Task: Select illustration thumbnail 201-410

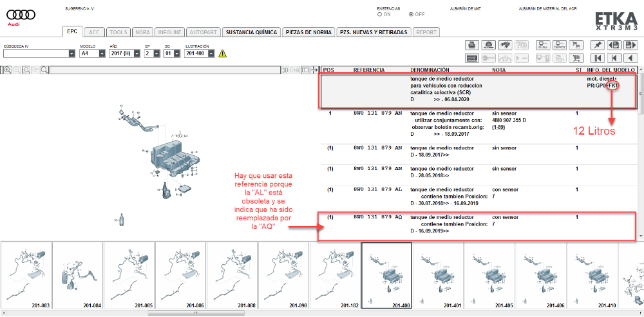Action: click(x=592, y=276)
